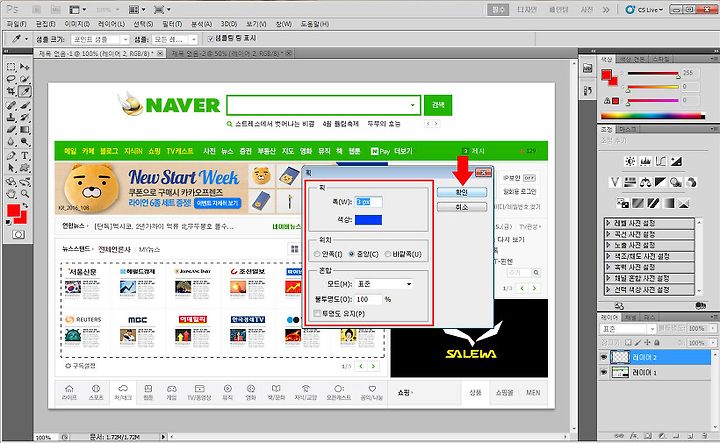Click the Black & White adjustment icon
This screenshot has width=720, height=443.
click(660, 182)
